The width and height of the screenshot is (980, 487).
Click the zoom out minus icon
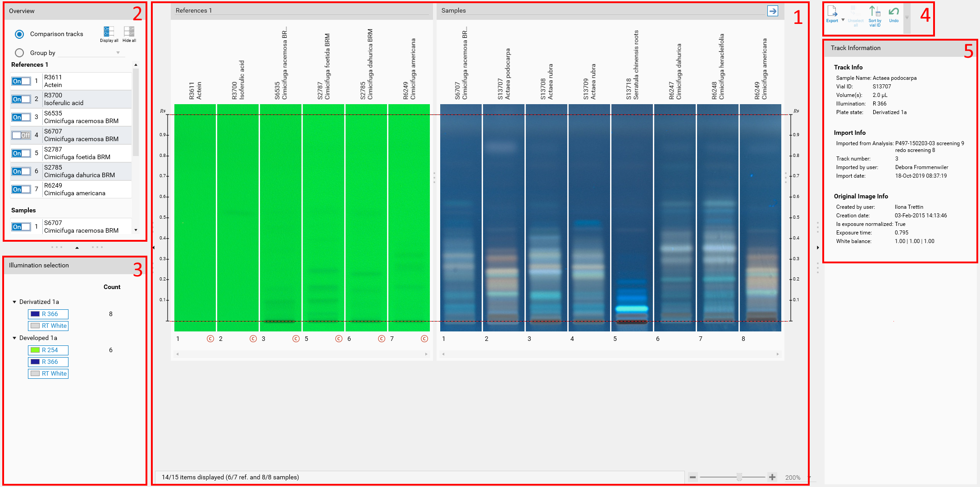(x=693, y=477)
